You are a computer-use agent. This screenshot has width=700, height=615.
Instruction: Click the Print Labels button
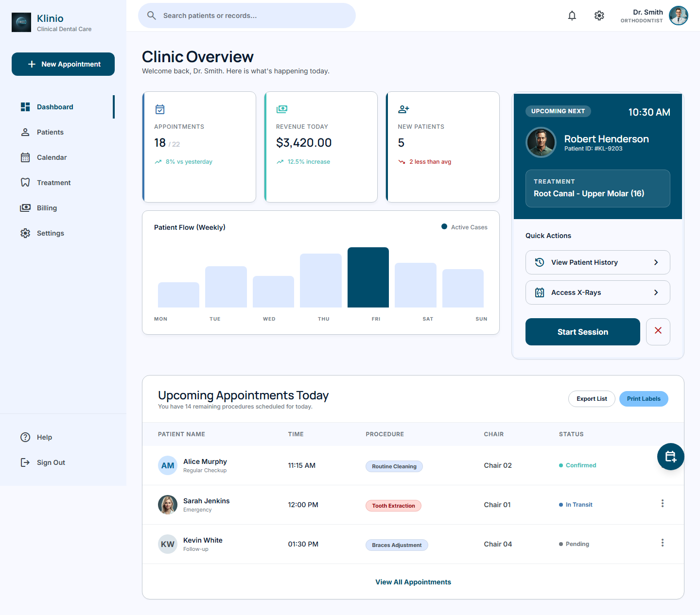644,399
